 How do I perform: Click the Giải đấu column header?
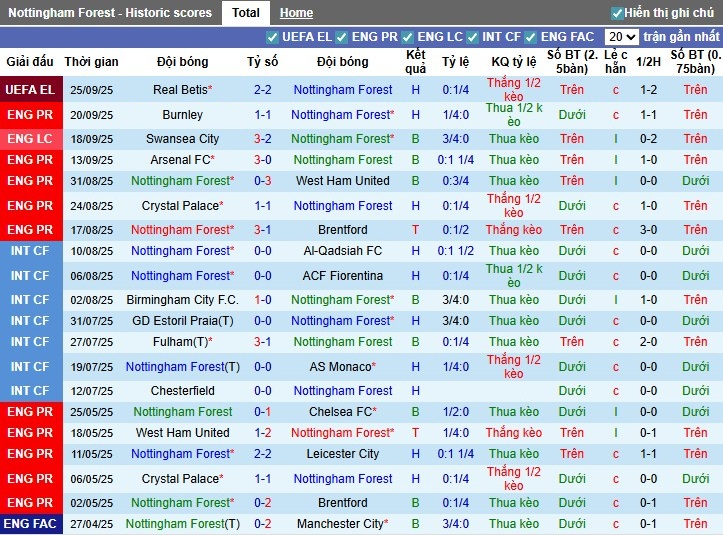click(30, 62)
